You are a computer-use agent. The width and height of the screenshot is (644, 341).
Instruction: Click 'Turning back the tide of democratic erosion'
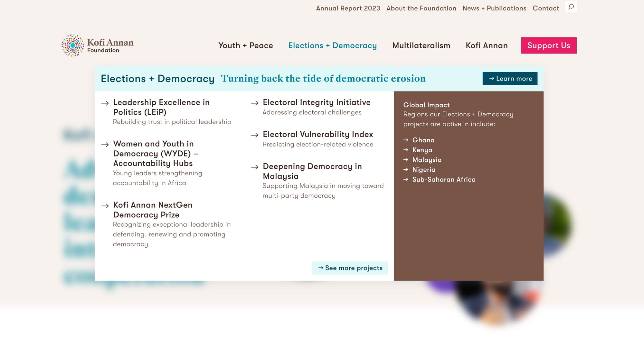click(323, 79)
